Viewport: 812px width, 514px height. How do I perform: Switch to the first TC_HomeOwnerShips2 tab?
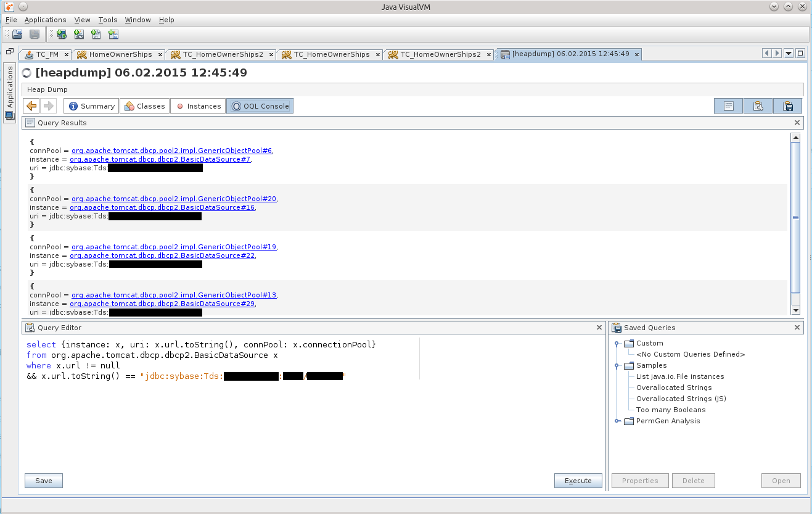coord(222,54)
